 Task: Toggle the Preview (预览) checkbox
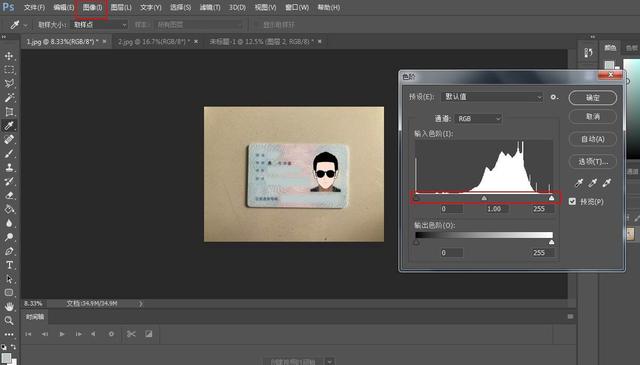(x=572, y=201)
